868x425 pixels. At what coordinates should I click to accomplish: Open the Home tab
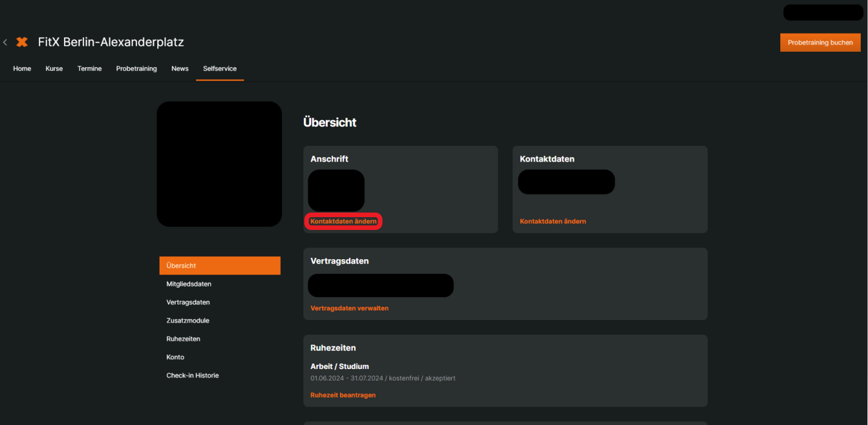pyautogui.click(x=22, y=69)
